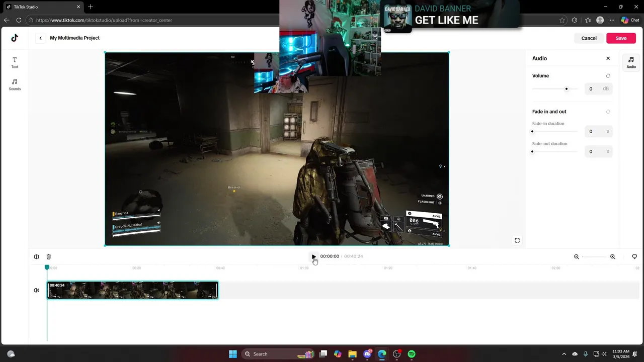
Task: Click the playhead marker at timeline start
Action: pos(47,267)
